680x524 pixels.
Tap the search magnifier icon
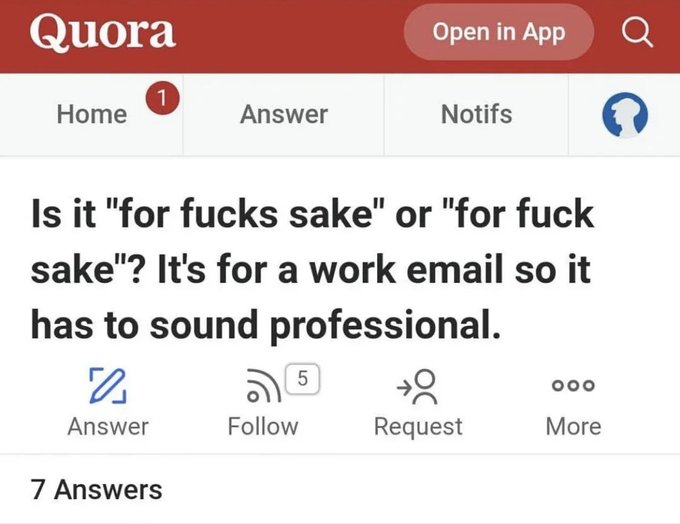[637, 33]
